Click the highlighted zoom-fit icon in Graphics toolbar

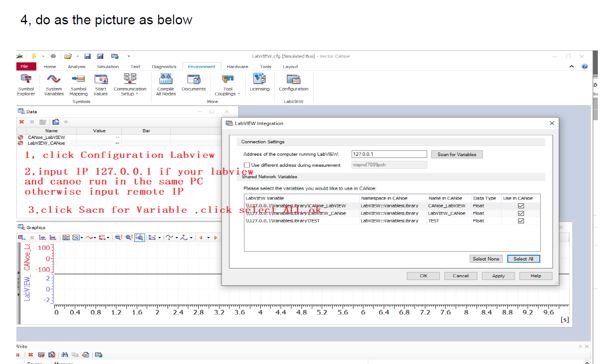point(139,238)
